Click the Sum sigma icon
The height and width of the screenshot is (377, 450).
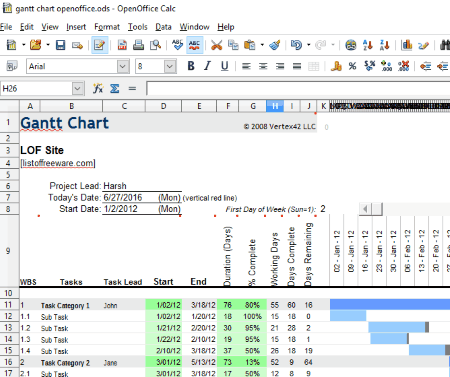(115, 88)
